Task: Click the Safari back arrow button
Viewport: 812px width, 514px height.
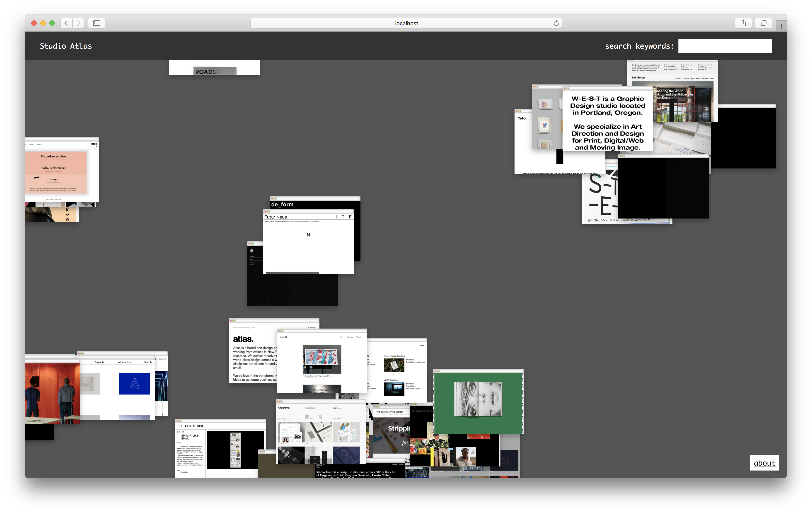Action: [x=66, y=23]
